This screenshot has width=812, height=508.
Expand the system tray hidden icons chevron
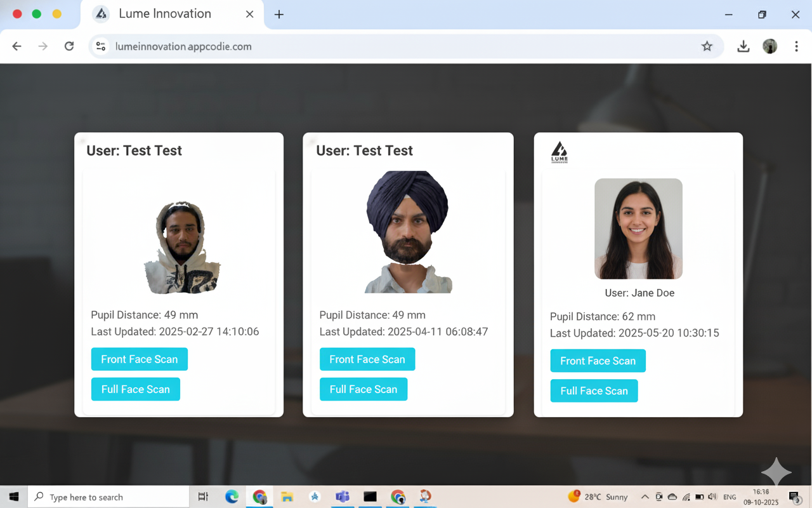(645, 497)
